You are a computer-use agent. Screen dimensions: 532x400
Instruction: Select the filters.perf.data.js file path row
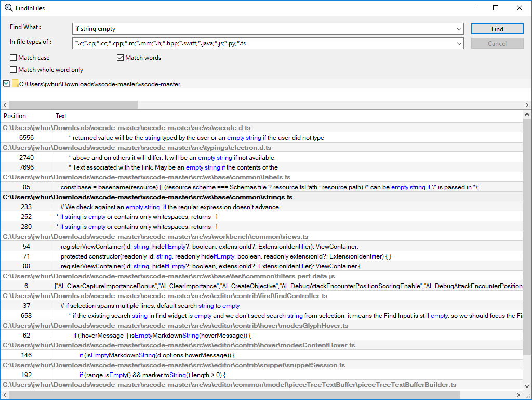coord(262,276)
